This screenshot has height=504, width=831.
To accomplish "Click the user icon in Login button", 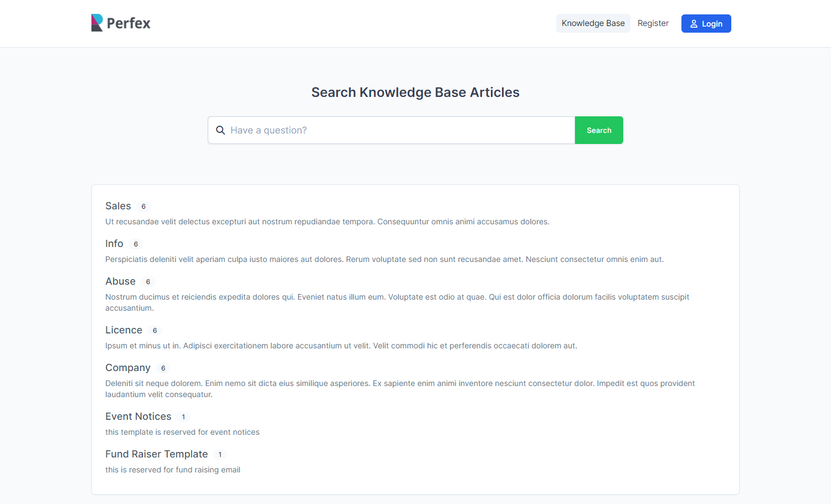I will click(x=694, y=24).
